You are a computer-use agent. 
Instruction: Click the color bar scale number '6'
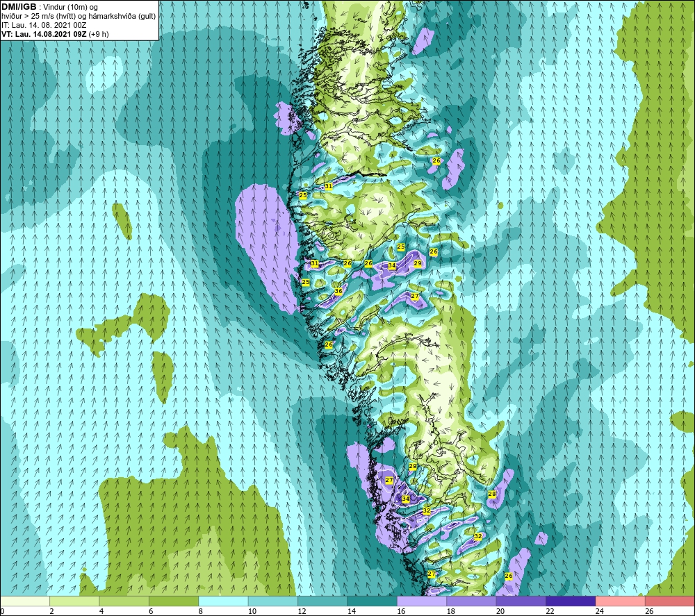pyautogui.click(x=151, y=611)
